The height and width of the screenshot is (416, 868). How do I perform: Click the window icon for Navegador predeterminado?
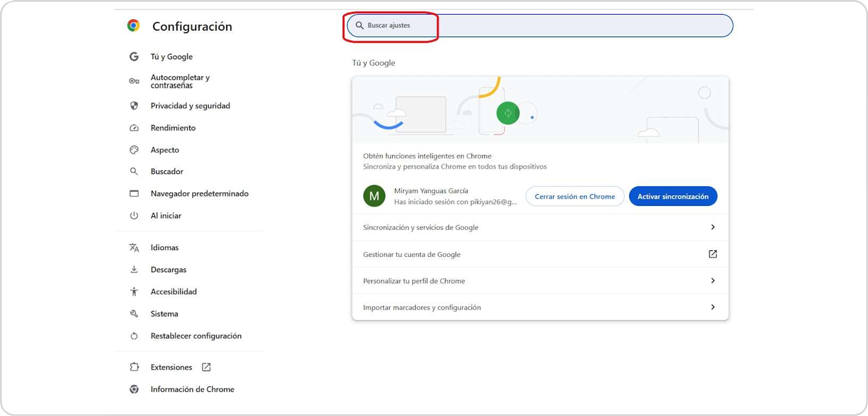134,194
